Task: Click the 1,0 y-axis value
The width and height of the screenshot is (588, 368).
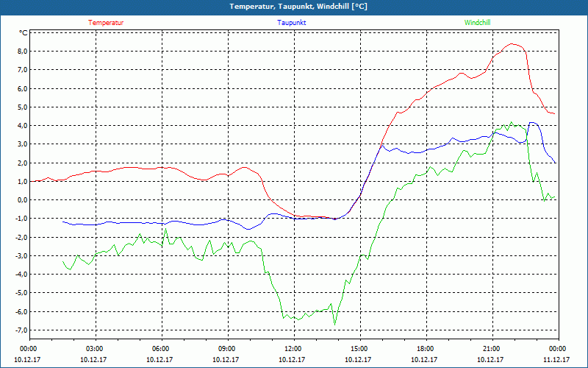Action: (23, 181)
